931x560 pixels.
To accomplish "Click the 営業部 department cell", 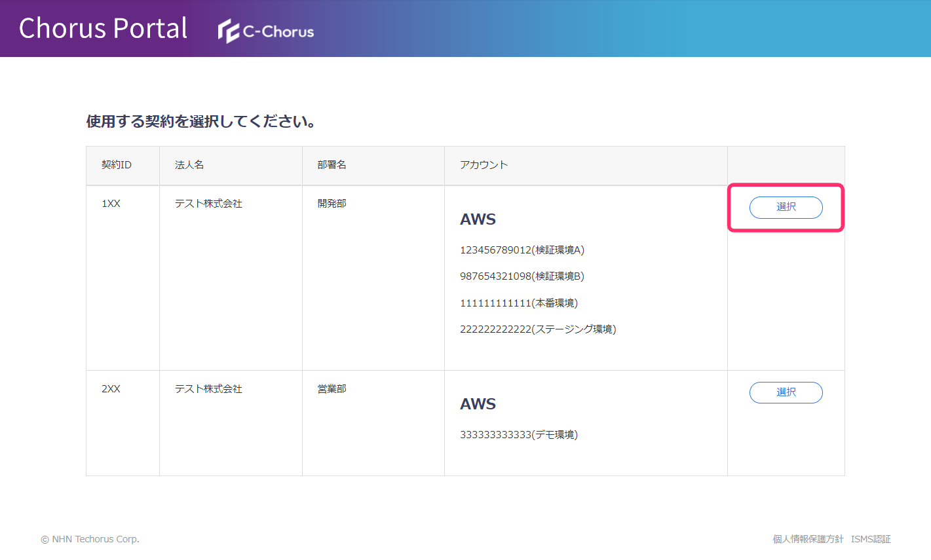I will [332, 389].
